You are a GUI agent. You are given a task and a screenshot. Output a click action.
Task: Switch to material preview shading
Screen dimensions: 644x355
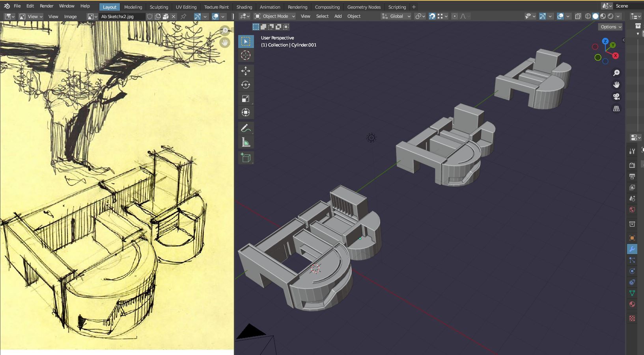coord(603,16)
